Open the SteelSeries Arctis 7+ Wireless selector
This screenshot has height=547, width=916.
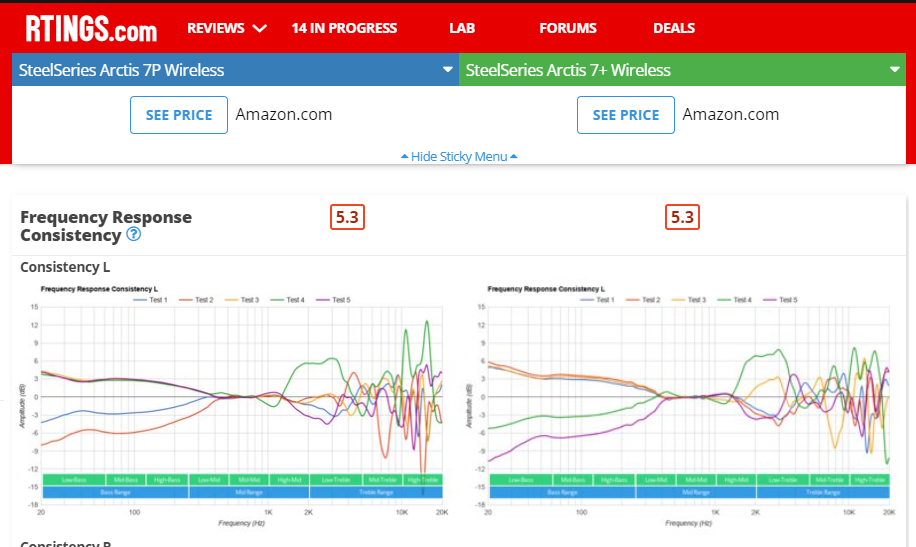tap(682, 70)
